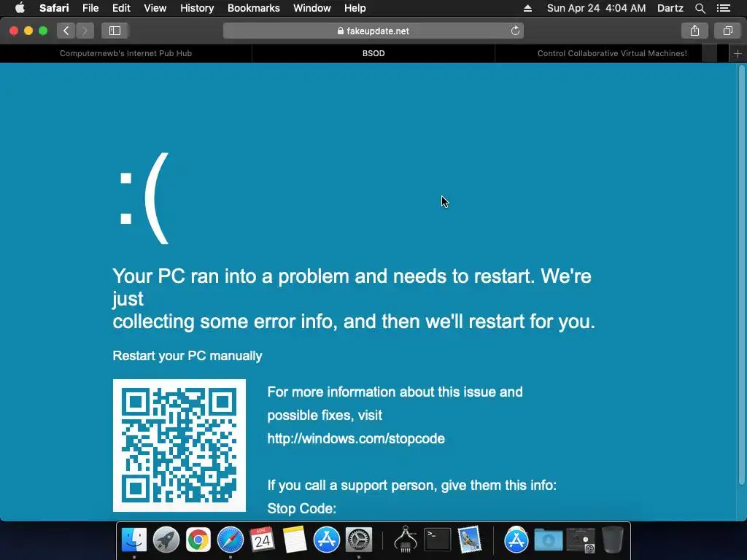Open Launchpad rocket in the Dock

click(166, 540)
